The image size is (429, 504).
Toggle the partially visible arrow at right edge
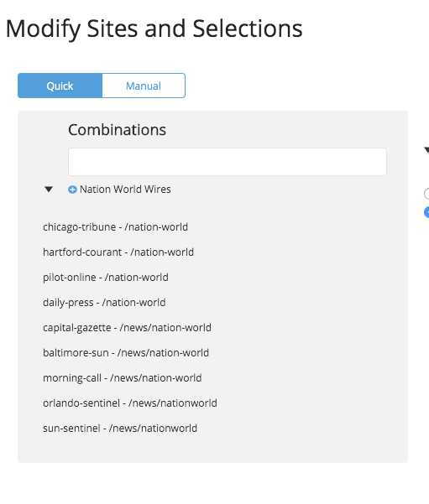426,149
